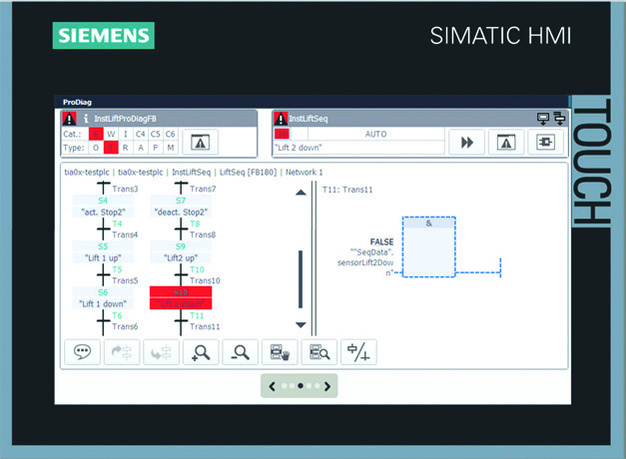Click the Network 1 breadcrumb entry

point(304,172)
